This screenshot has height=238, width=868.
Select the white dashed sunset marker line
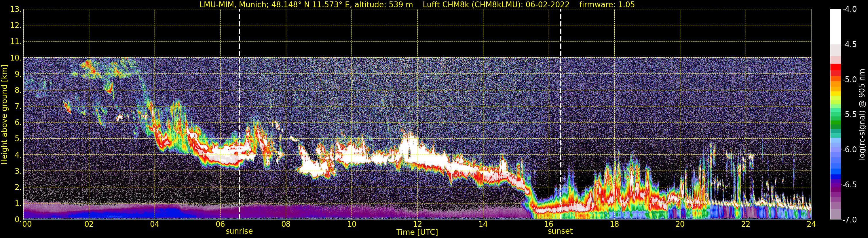561,114
